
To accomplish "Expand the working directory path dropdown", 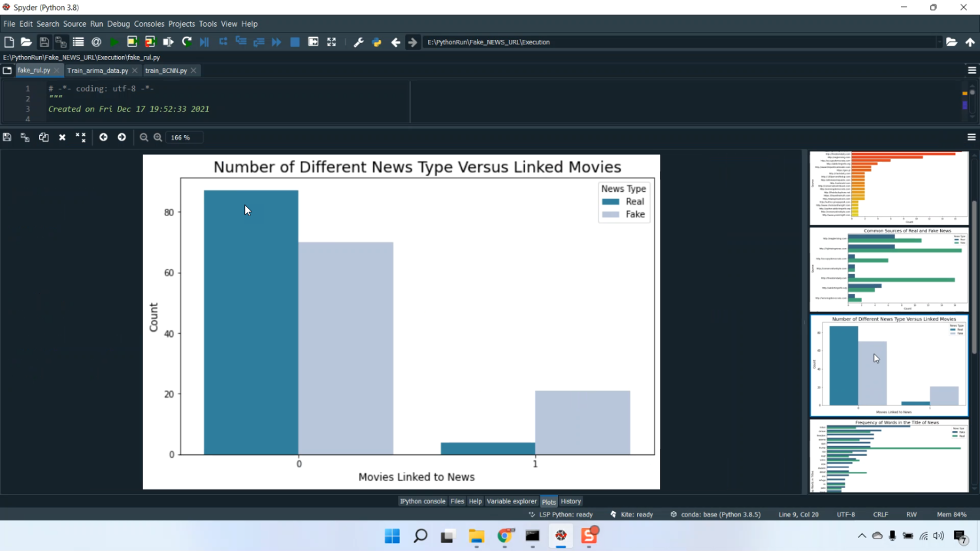I will click(x=939, y=42).
